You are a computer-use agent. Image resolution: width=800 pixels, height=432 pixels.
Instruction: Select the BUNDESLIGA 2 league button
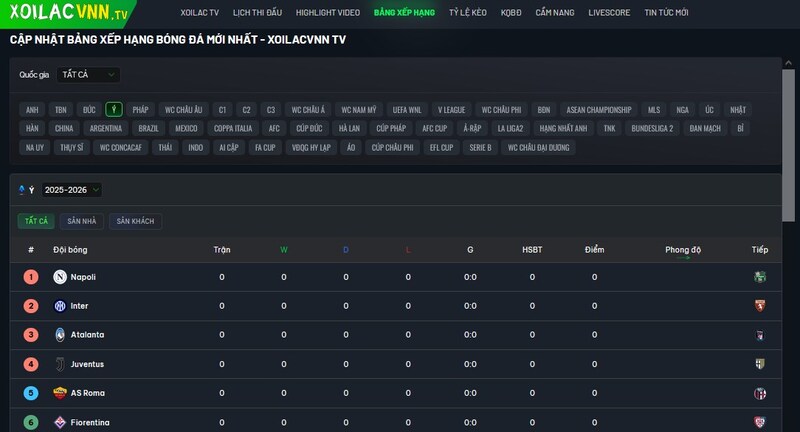click(652, 128)
